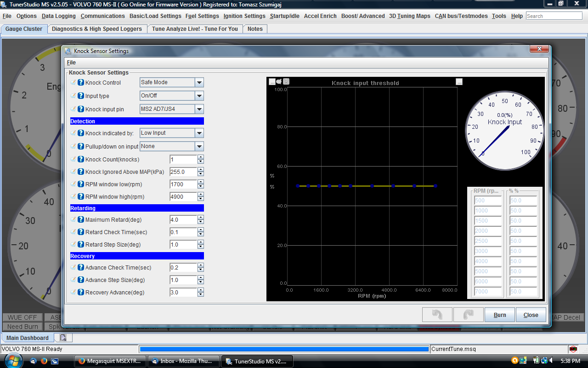Expand the Input type dropdown
The height and width of the screenshot is (368, 588).
[199, 96]
